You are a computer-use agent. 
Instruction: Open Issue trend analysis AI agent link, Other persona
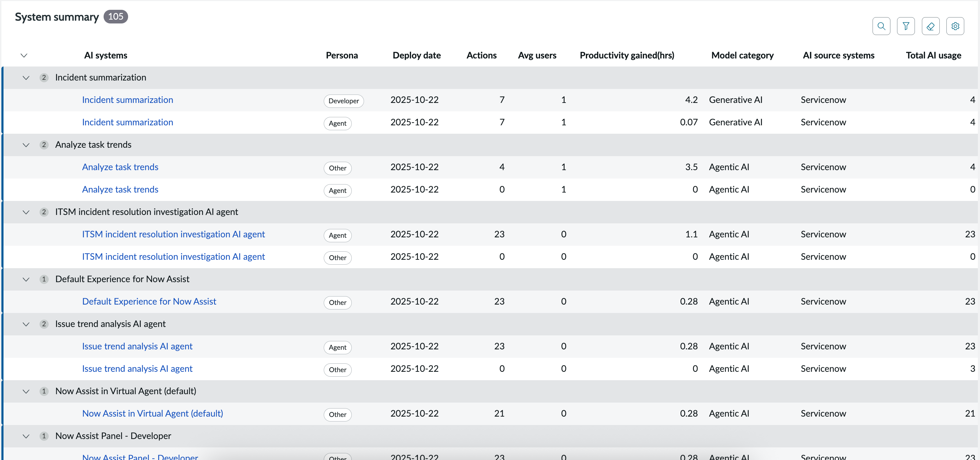(x=137, y=369)
